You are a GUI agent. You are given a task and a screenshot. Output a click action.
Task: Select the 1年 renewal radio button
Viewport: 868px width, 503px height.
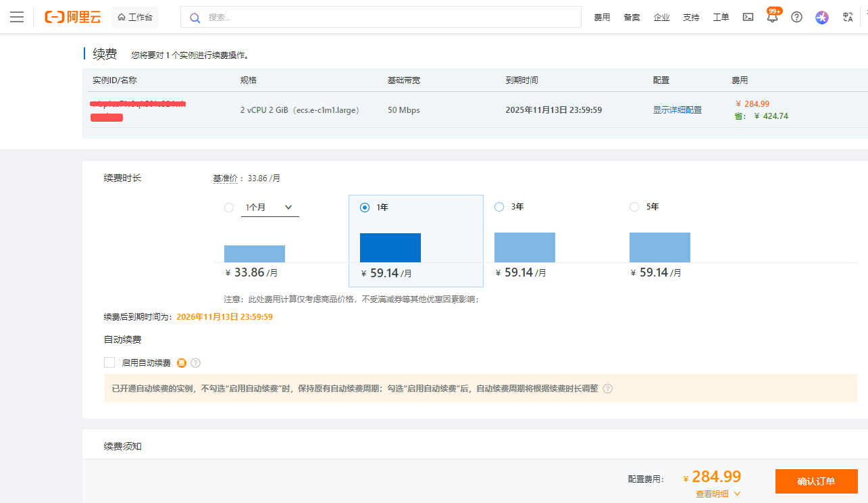point(365,208)
